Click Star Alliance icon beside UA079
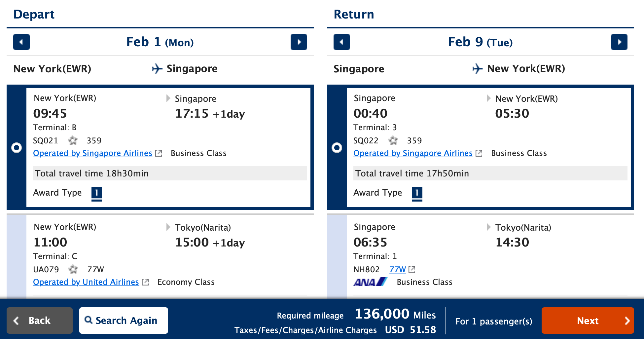644x339 pixels. 73,269
